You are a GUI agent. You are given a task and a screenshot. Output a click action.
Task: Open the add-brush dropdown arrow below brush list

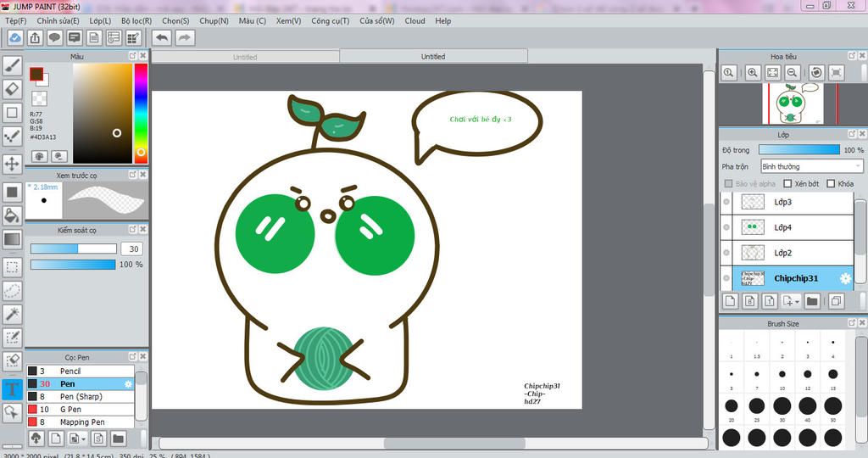tap(83, 438)
